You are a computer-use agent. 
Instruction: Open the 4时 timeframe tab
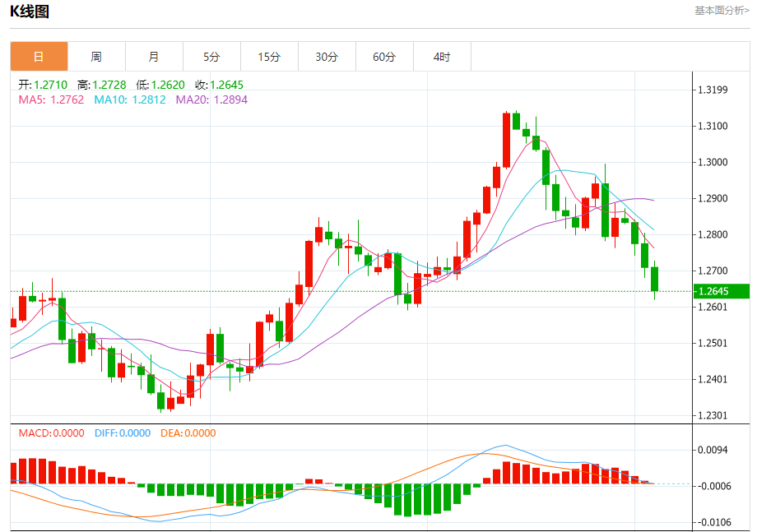coord(442,57)
